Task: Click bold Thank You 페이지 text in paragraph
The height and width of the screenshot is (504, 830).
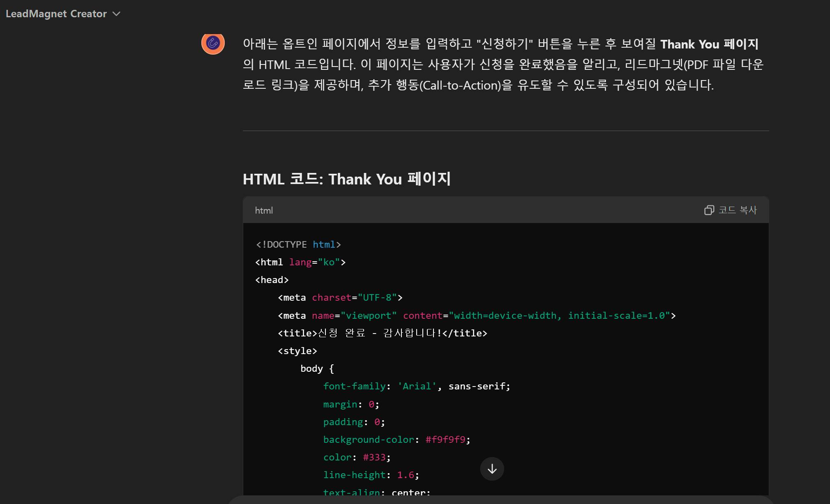Action: pyautogui.click(x=709, y=44)
